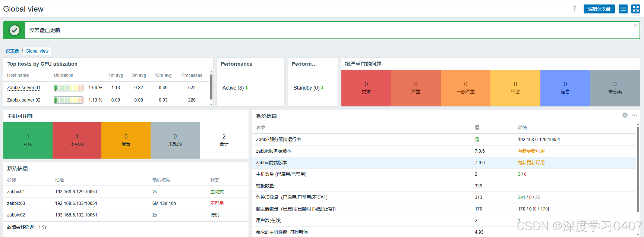Click the 合计 total hosts count
Viewport: 644px width, 237px height.
pos(224,140)
